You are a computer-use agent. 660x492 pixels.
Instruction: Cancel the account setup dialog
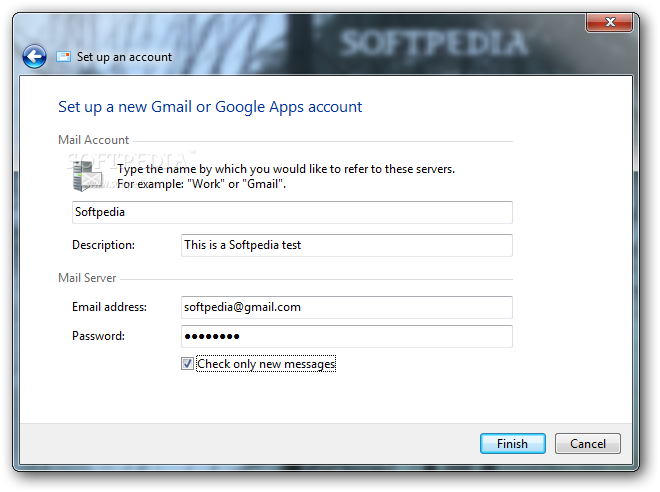(588, 444)
